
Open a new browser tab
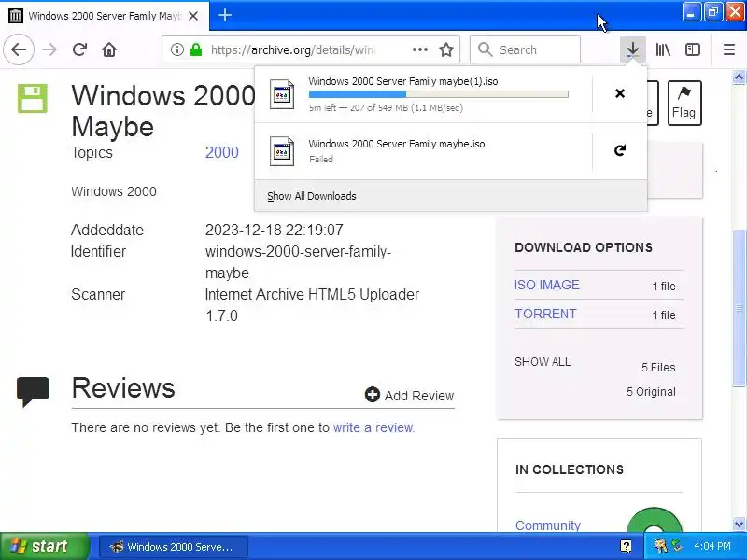point(225,15)
